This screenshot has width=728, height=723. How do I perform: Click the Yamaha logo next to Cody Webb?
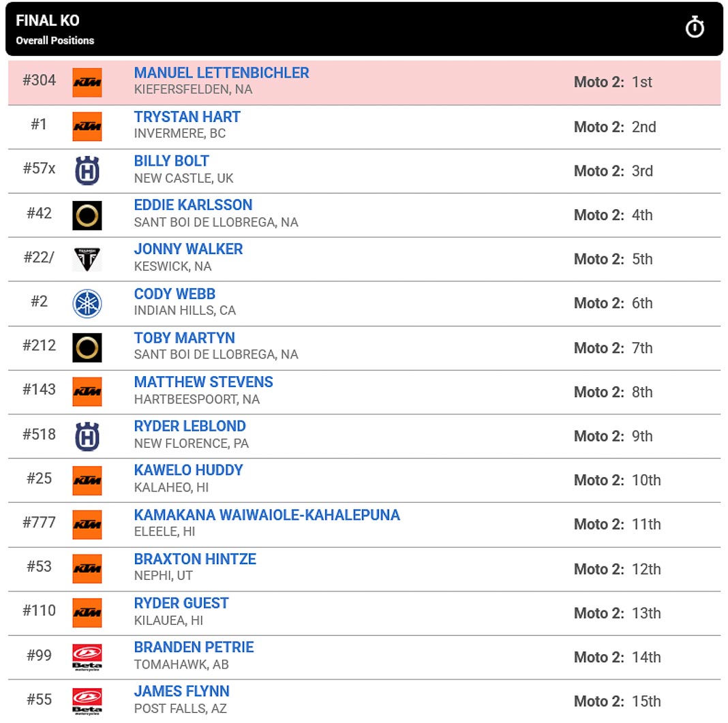(87, 303)
